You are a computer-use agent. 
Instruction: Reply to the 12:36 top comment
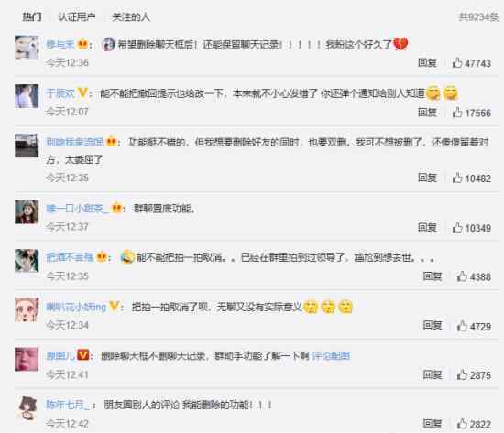tap(427, 62)
